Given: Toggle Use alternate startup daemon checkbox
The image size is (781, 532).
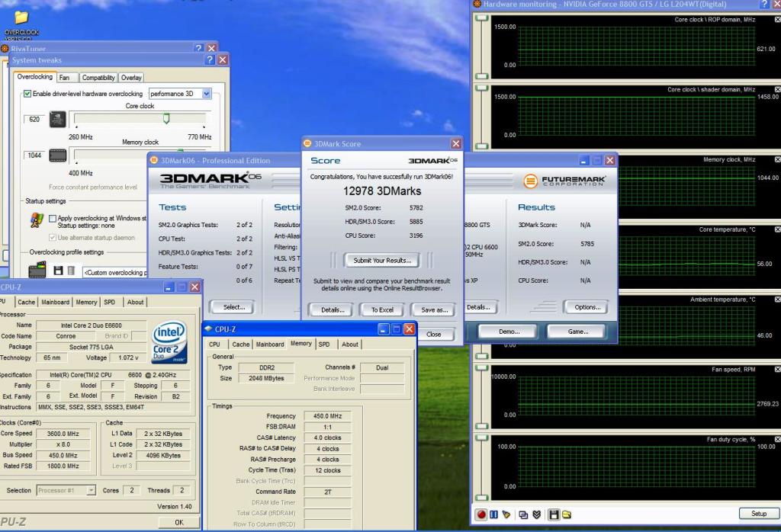Looking at the screenshot, I should (53, 238).
